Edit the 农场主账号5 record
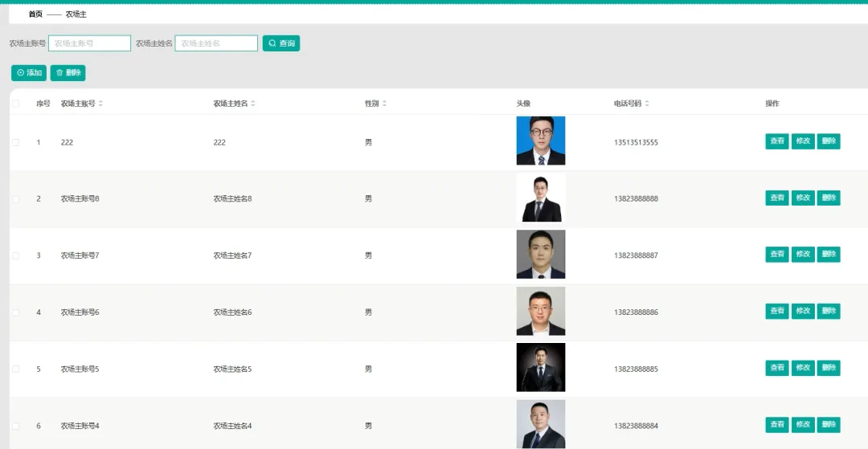Viewport: 868px width, 449px height. (x=803, y=368)
